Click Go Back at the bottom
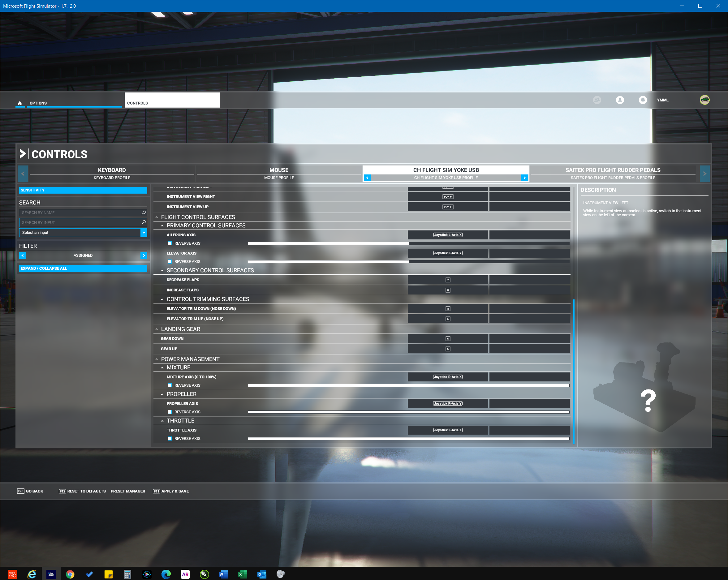 30,491
